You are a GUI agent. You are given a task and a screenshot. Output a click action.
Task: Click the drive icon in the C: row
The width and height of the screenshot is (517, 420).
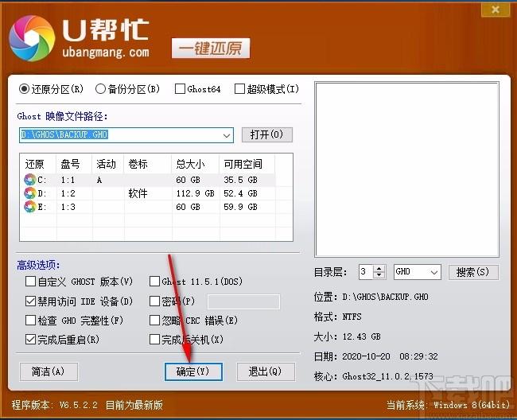coord(30,180)
